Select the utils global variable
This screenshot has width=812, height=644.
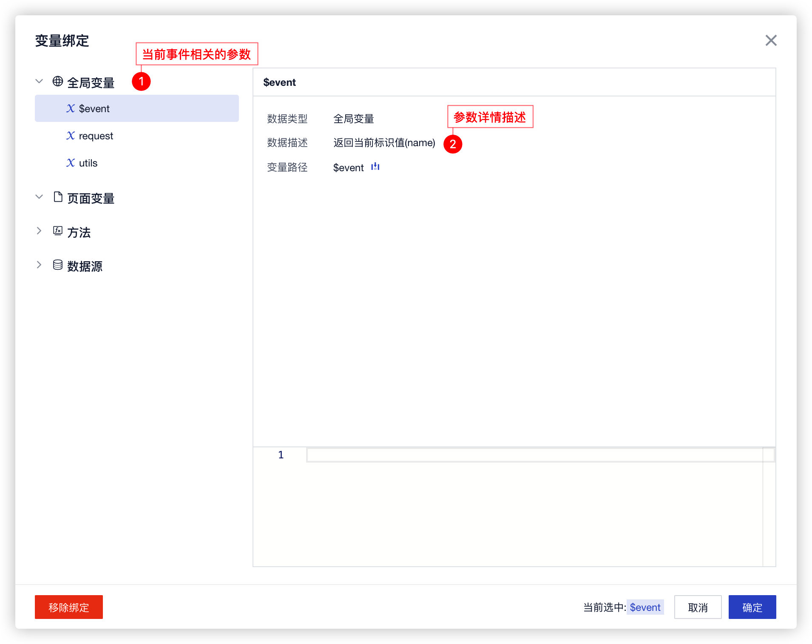click(x=88, y=163)
